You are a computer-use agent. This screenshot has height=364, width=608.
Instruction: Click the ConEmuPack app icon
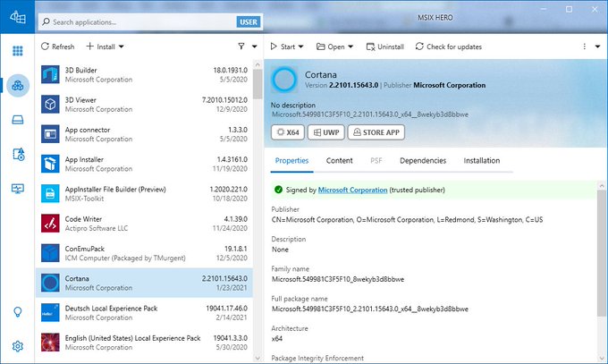point(50,253)
